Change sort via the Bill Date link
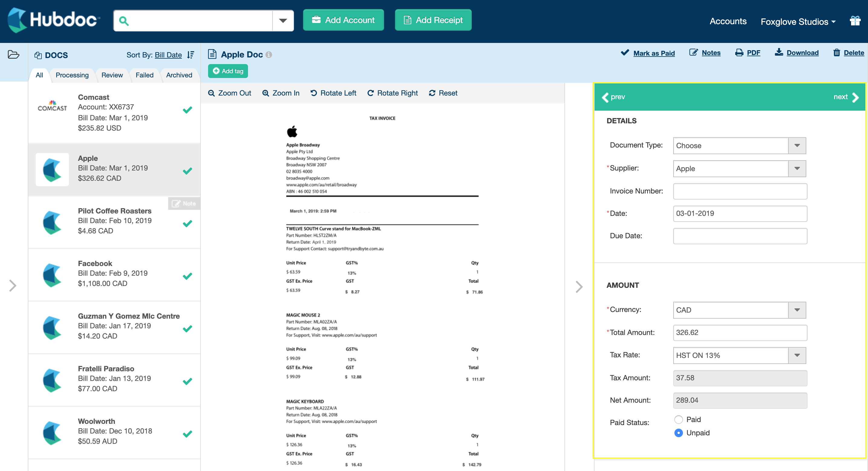This screenshot has height=471, width=868. click(x=168, y=55)
